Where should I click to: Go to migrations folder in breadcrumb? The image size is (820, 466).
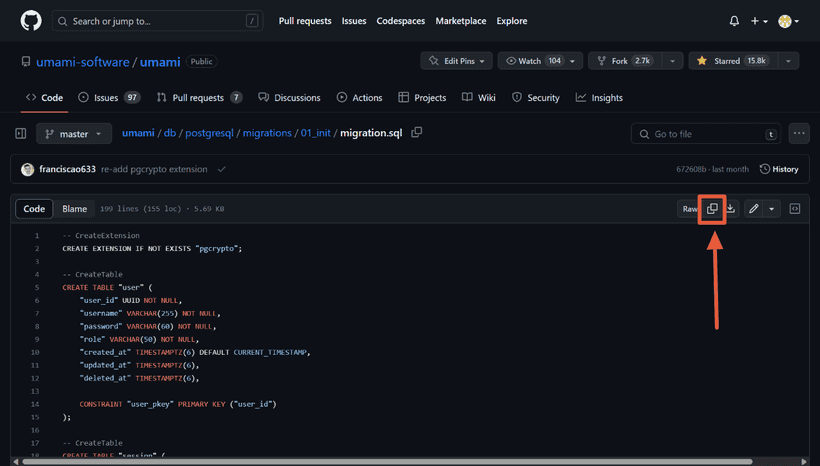[267, 133]
